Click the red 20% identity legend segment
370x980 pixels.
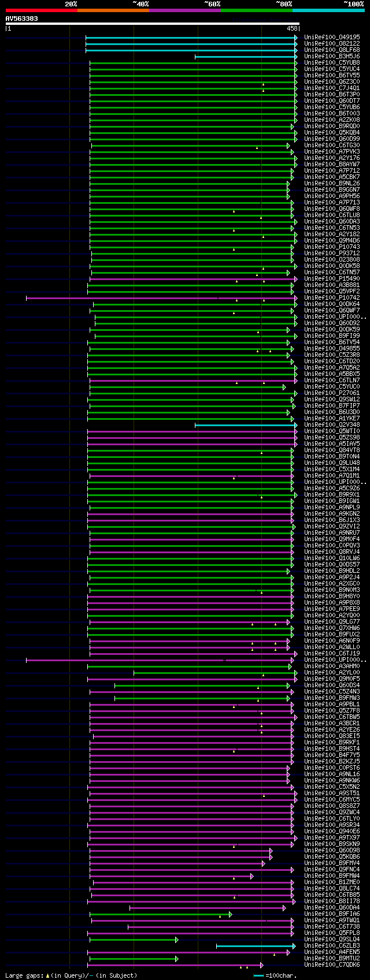click(41, 10)
